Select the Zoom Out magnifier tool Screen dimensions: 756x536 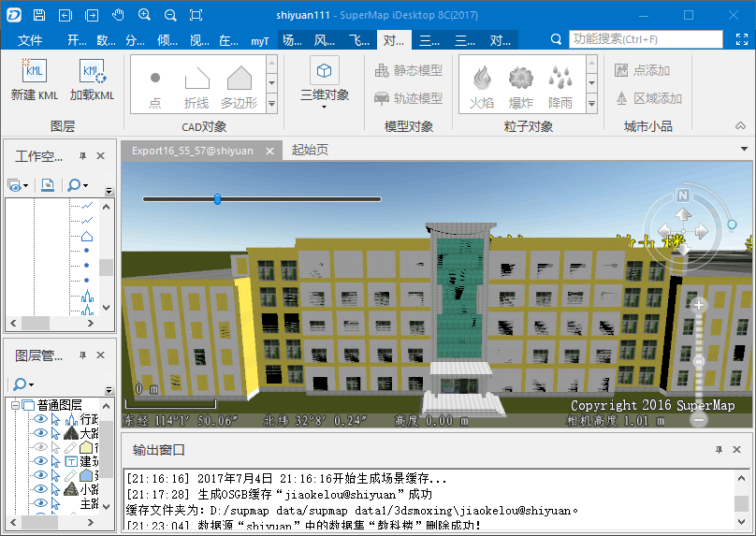(x=170, y=15)
